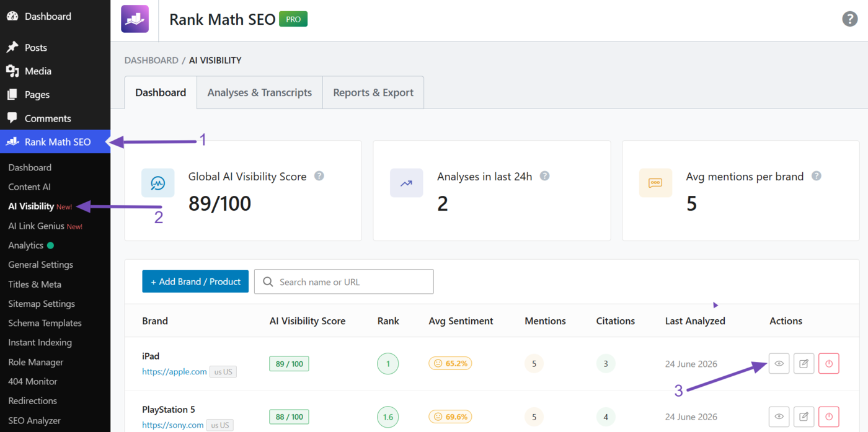Click the Avg mentions per brand info icon
This screenshot has width=868, height=432.
coord(817,176)
